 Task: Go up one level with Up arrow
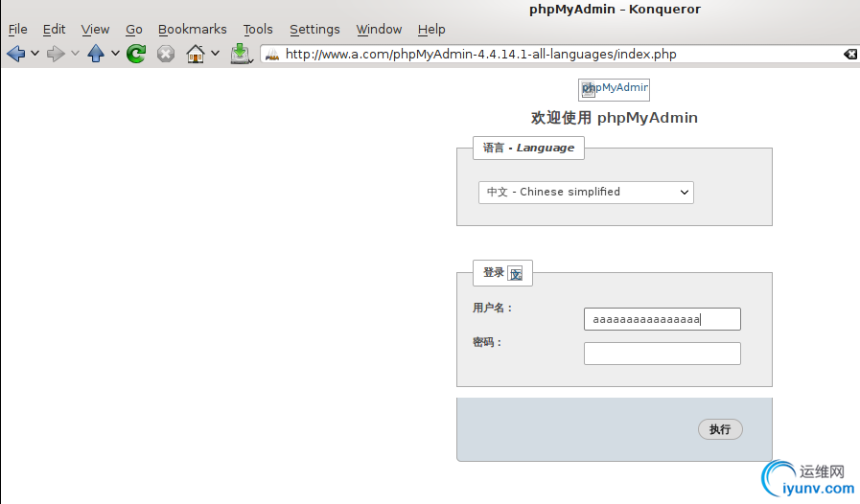pos(96,54)
